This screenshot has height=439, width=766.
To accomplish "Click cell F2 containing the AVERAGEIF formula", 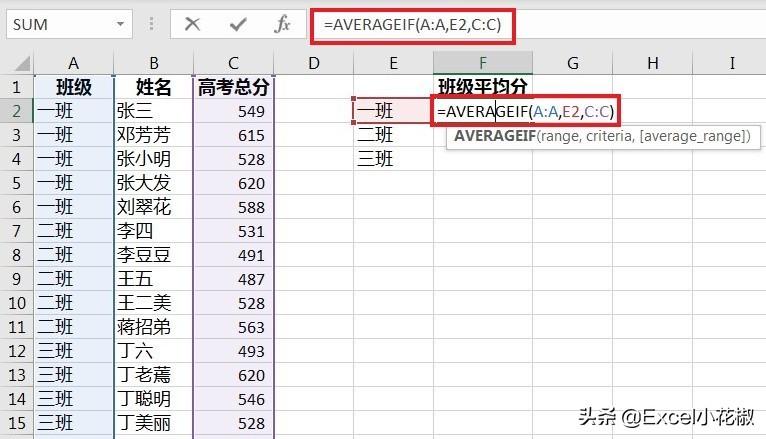I will (526, 111).
